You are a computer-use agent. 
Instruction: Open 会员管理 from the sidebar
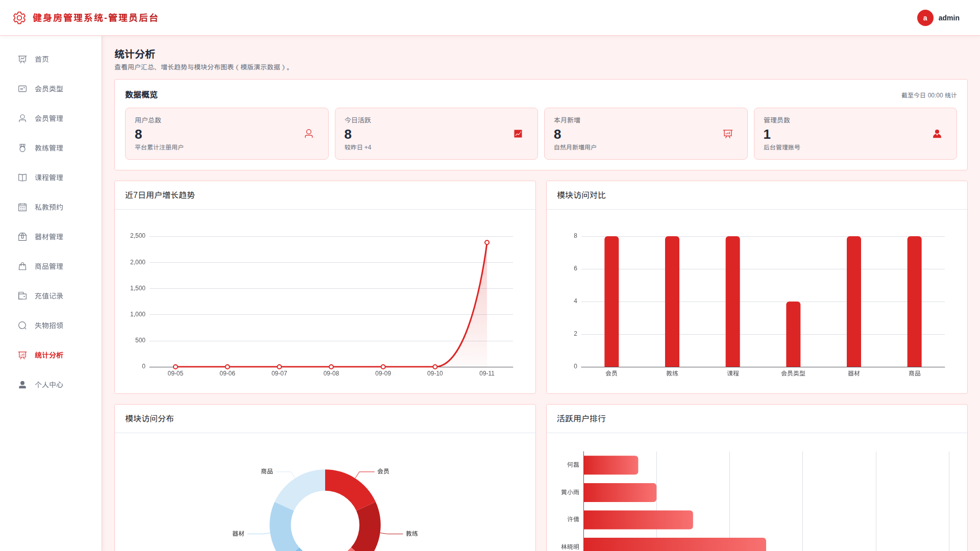click(x=51, y=118)
